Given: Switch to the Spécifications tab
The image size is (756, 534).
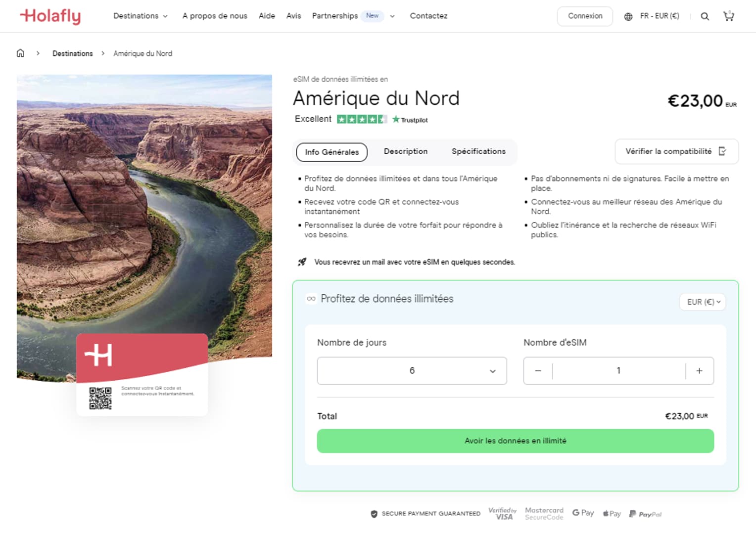Looking at the screenshot, I should (478, 151).
